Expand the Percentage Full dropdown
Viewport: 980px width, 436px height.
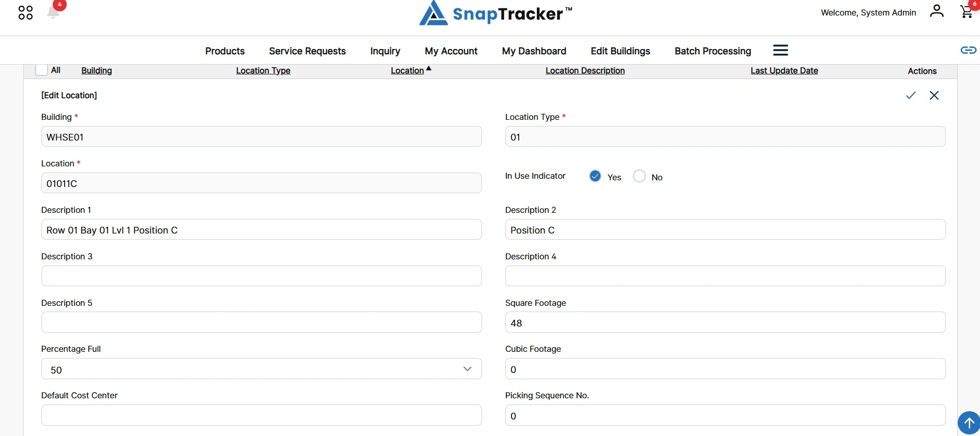(261, 369)
